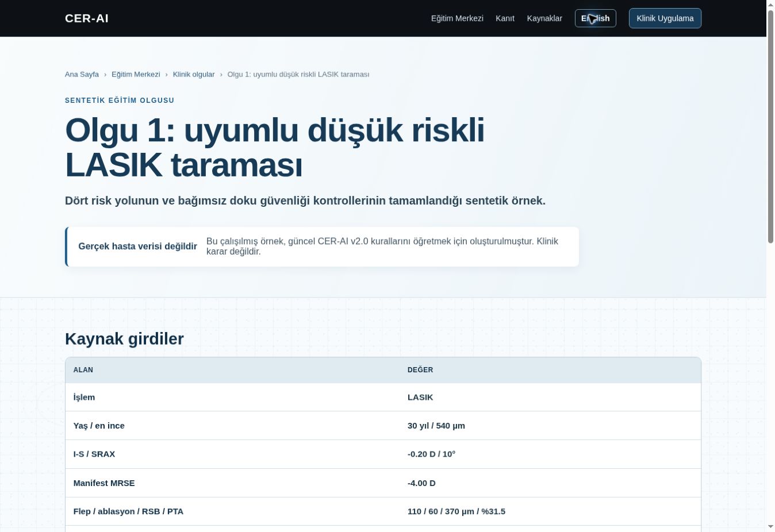This screenshot has height=532, width=775.
Task: Select the 'Yaş / en ince' row label
Action: point(99,426)
